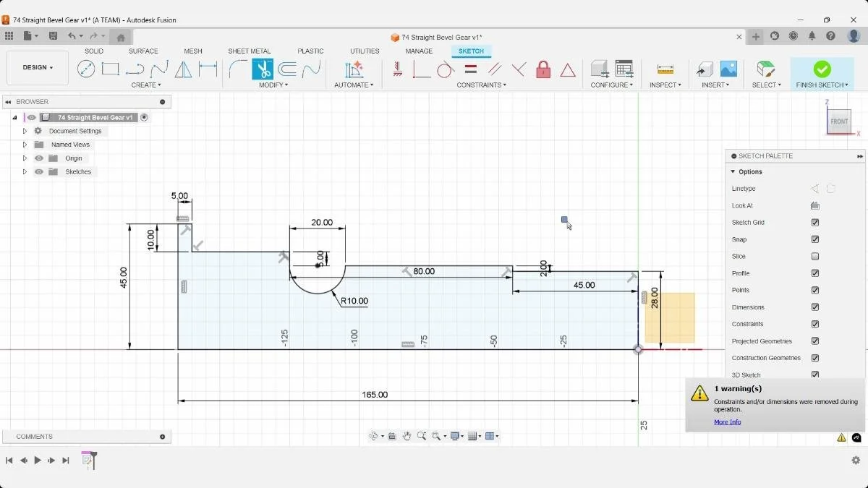Select the Sketch Dimension tool
The image size is (868, 488).
(208, 69)
